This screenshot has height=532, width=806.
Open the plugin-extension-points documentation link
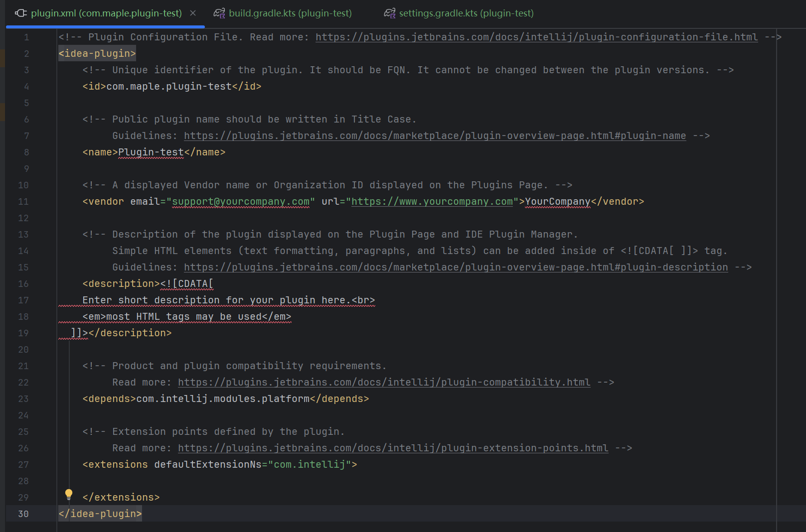(x=393, y=448)
